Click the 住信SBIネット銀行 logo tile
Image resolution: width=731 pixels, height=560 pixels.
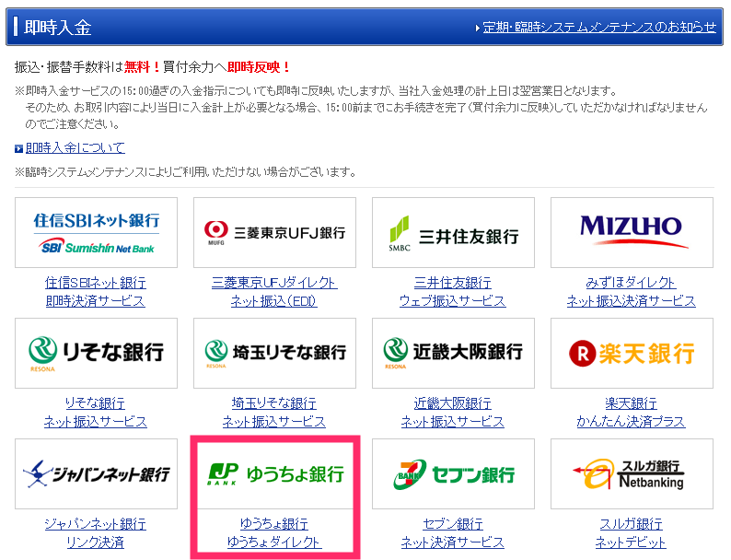(x=96, y=233)
